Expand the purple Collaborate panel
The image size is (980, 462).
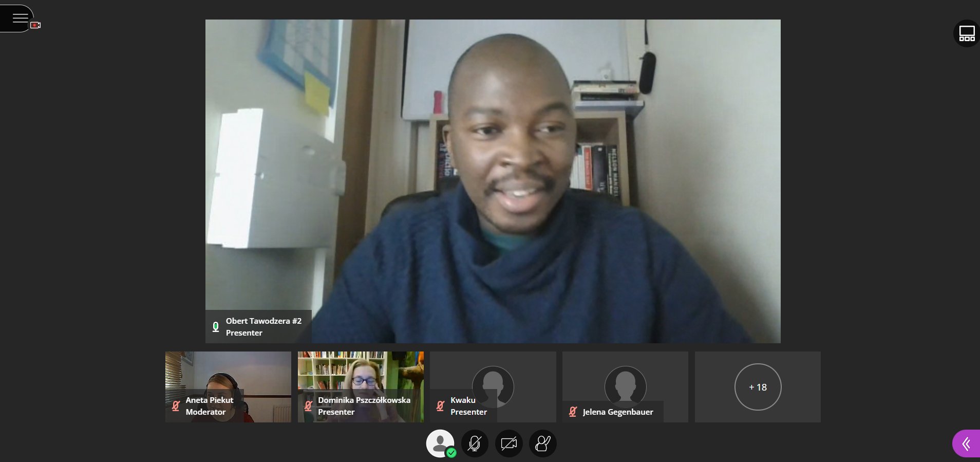(966, 443)
